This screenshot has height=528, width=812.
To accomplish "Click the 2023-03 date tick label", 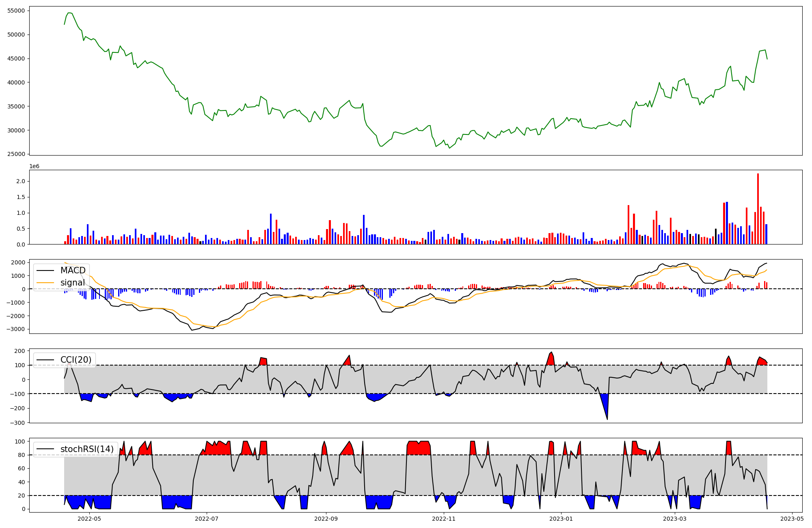I will pyautogui.click(x=675, y=519).
